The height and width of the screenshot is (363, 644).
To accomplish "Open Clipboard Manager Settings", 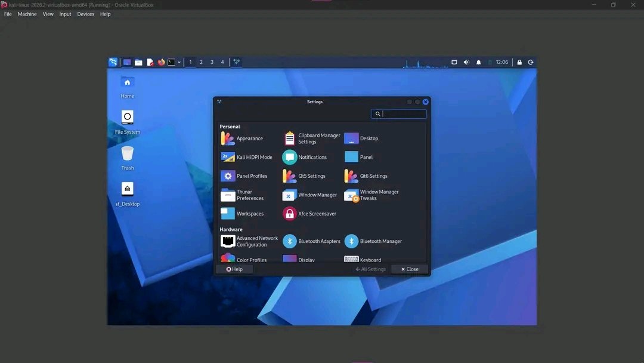I will coord(311,139).
